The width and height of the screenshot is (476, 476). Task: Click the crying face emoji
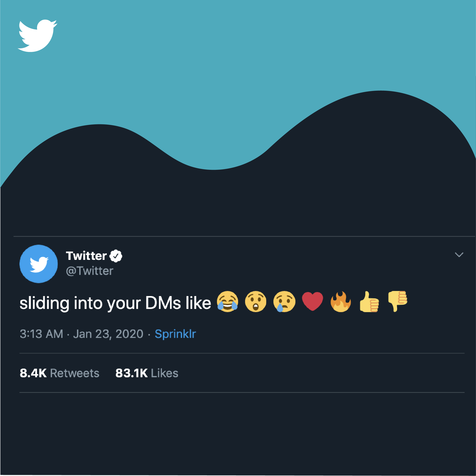[x=284, y=302]
